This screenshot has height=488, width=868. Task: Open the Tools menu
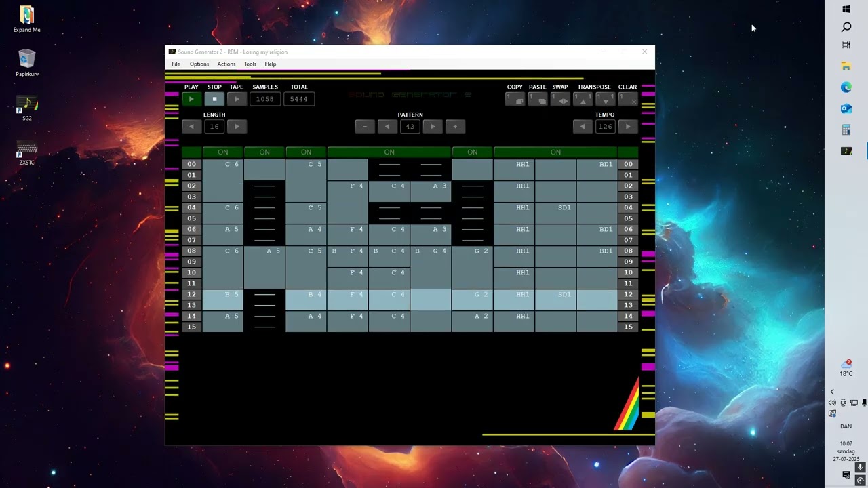coord(250,64)
